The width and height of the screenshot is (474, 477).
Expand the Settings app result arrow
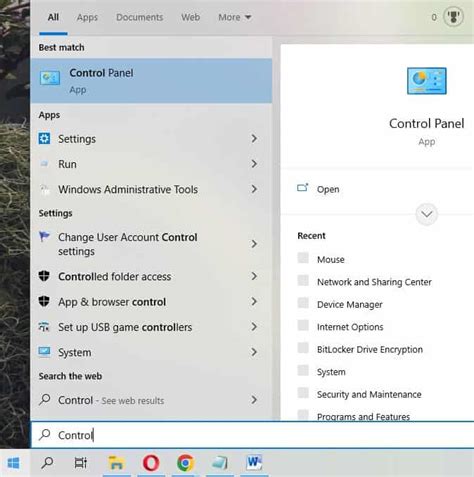[254, 138]
